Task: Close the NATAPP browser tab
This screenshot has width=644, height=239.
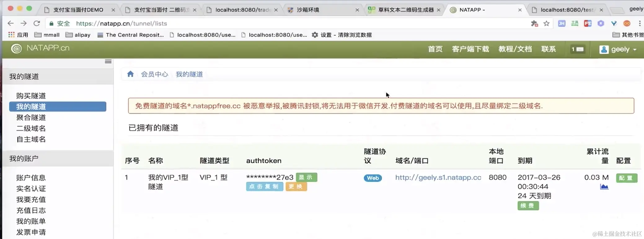Action: (520, 10)
